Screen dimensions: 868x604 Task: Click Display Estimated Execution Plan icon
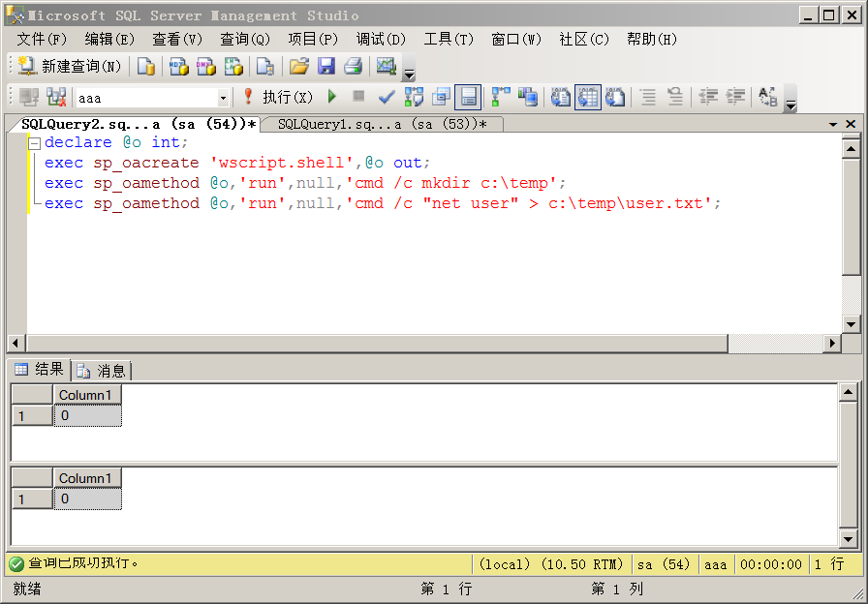tap(414, 98)
